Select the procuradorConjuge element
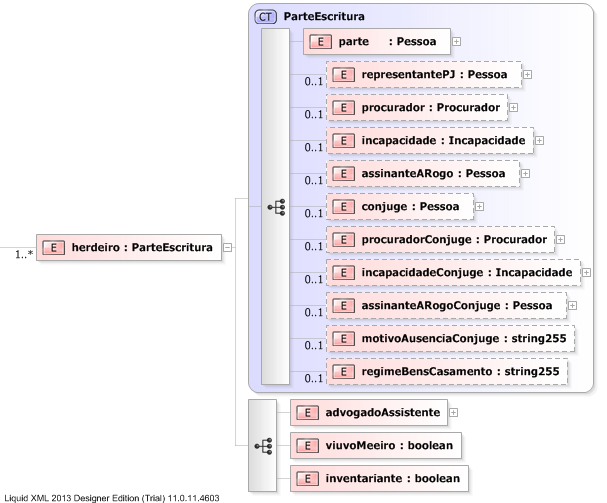The image size is (607, 503). click(439, 240)
